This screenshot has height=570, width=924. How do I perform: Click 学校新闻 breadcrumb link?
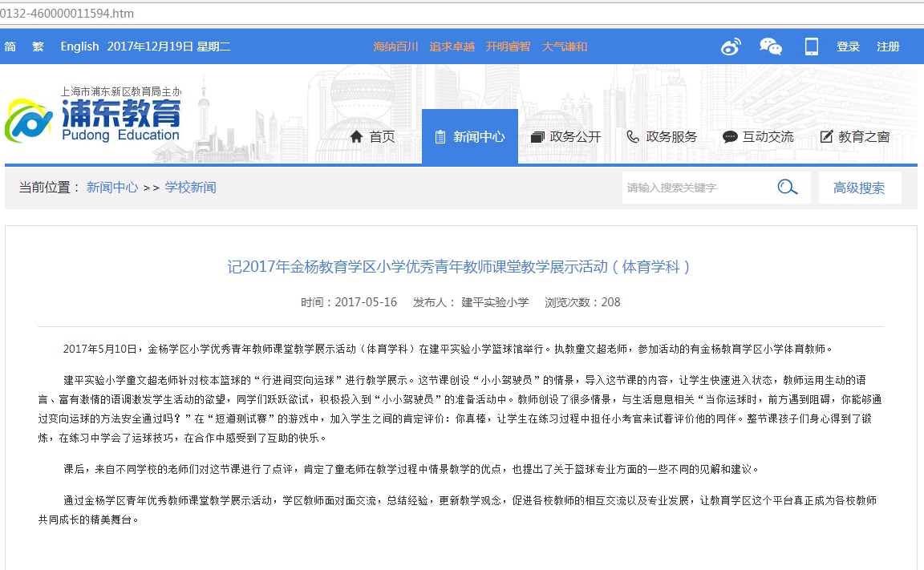click(x=190, y=188)
